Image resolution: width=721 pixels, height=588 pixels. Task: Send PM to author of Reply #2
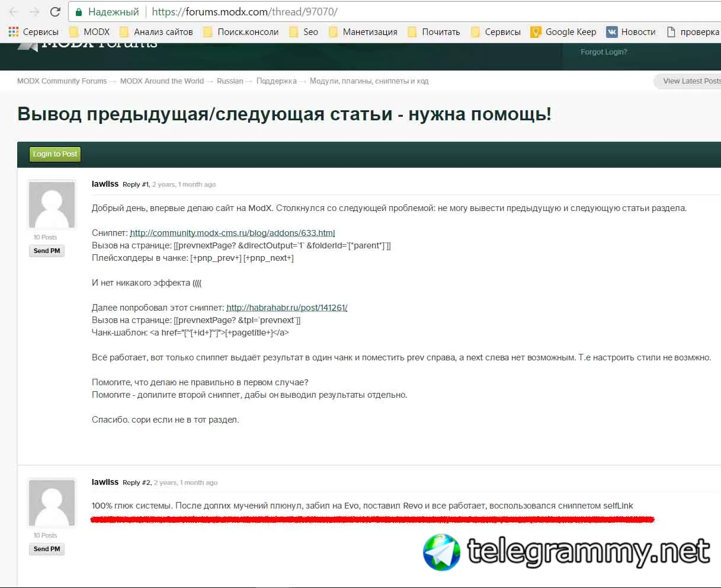(x=47, y=549)
